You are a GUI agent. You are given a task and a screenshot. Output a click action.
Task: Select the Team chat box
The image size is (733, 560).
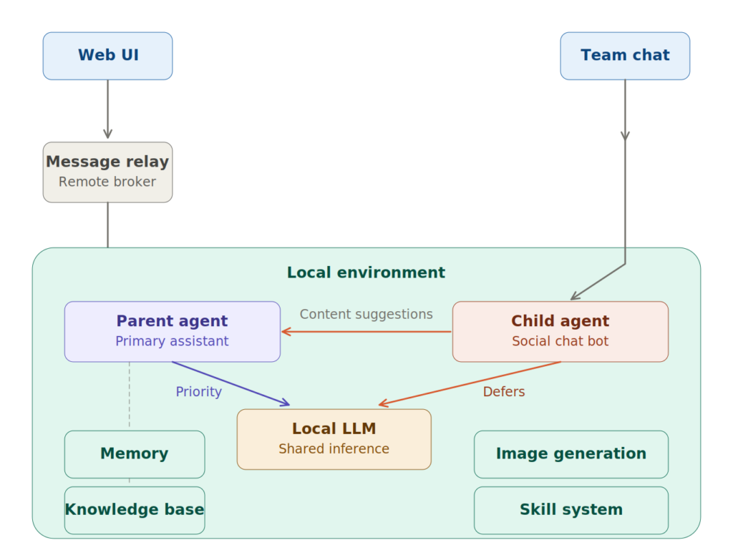pyautogui.click(x=624, y=56)
